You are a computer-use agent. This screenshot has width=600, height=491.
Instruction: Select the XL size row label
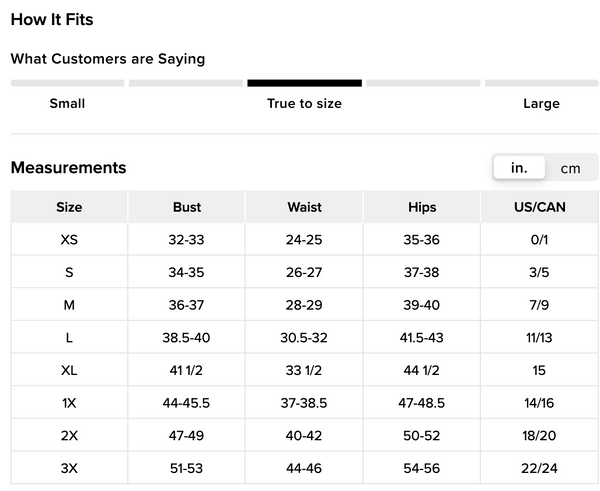[69, 370]
